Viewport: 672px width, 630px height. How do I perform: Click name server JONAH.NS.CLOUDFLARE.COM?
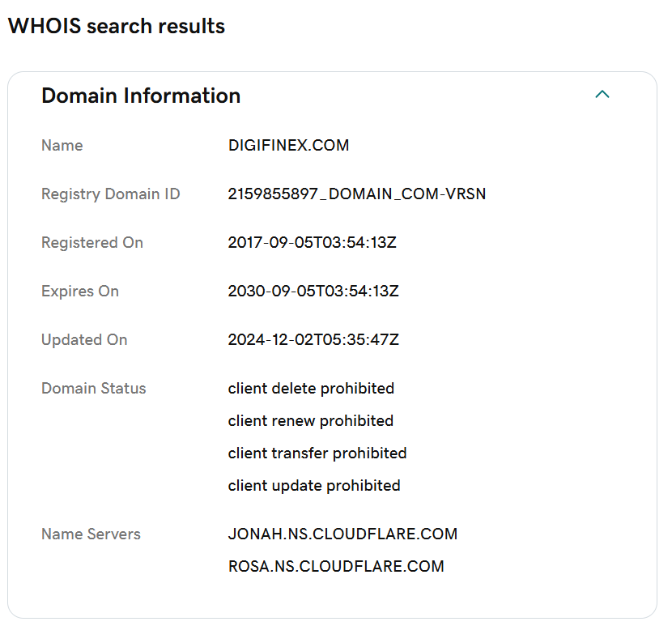[342, 534]
